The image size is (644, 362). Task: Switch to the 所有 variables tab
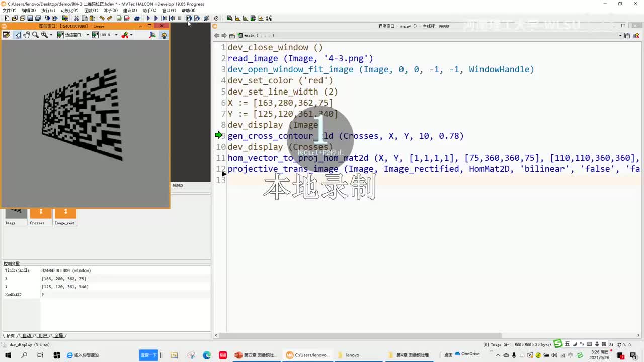11,336
